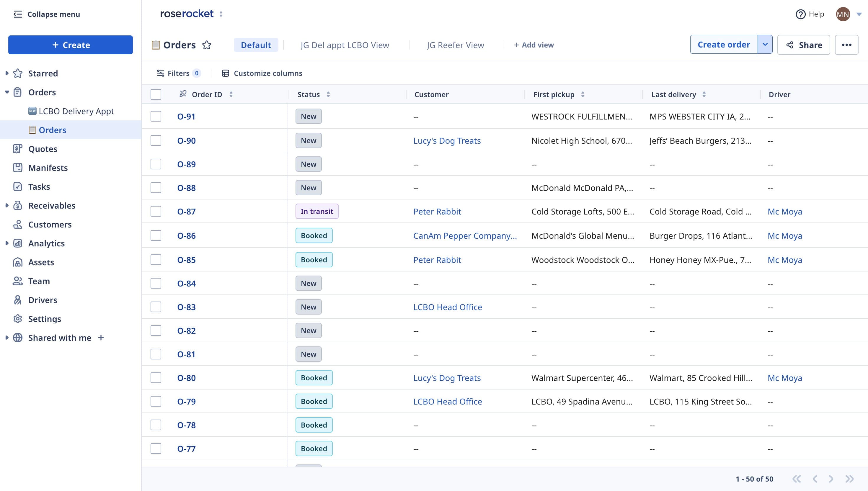
Task: Check the box for order O-83
Action: (x=156, y=307)
